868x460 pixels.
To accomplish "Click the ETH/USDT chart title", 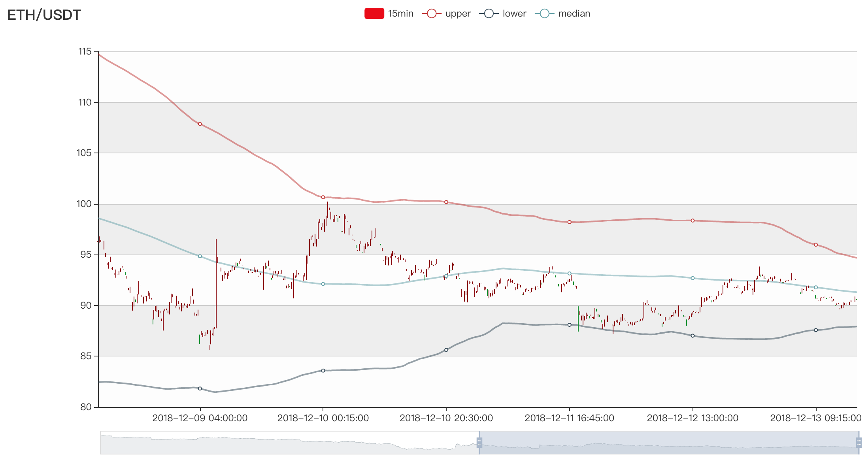I will [x=44, y=15].
